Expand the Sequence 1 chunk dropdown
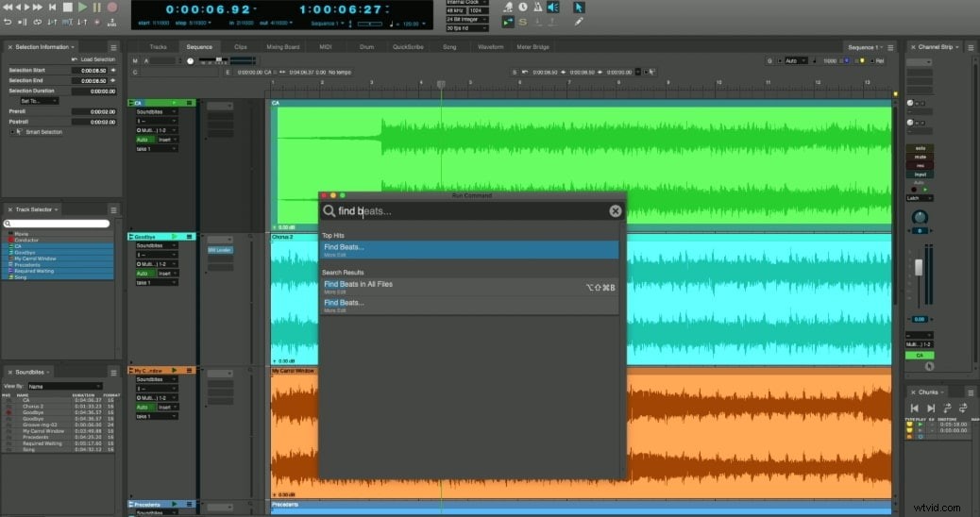The width and height of the screenshot is (980, 517). (866, 47)
